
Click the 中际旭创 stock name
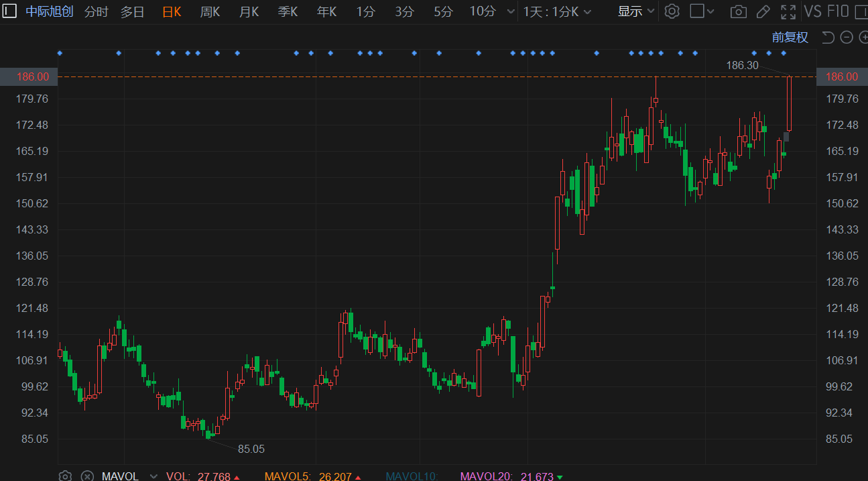point(50,11)
